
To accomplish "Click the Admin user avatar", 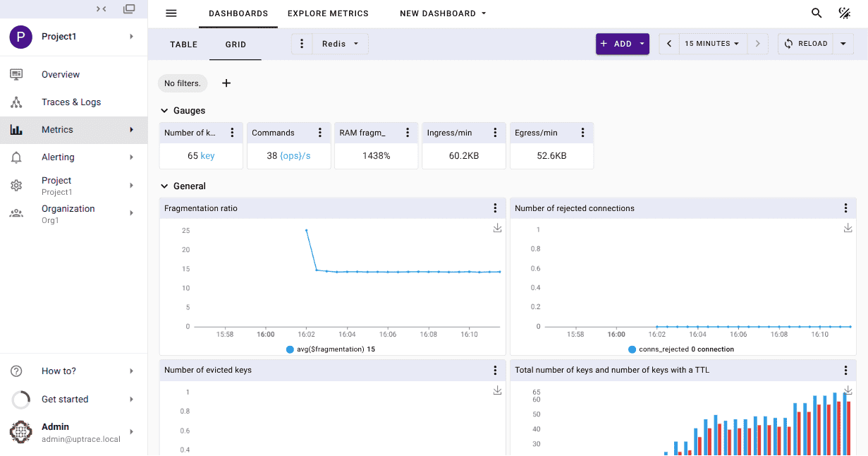I will (20, 432).
